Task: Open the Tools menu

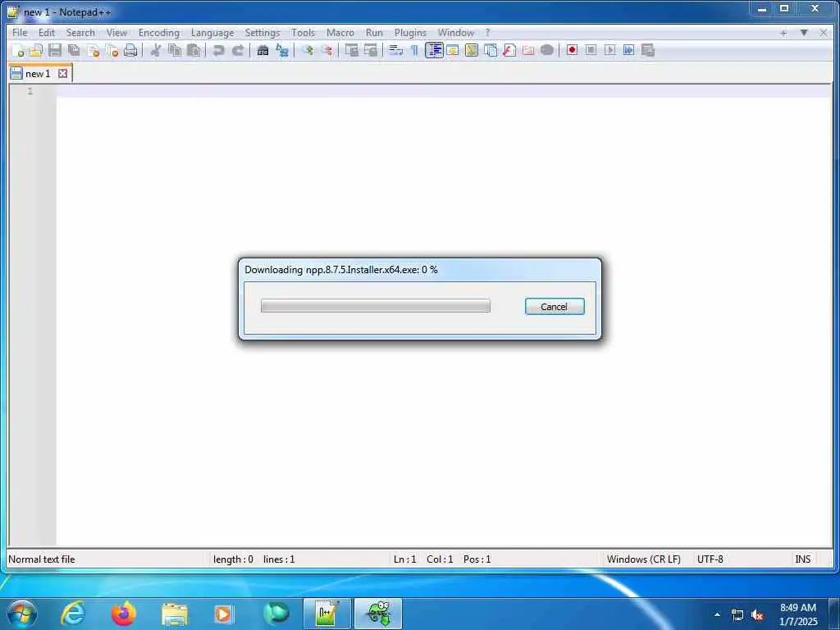Action: [x=304, y=33]
